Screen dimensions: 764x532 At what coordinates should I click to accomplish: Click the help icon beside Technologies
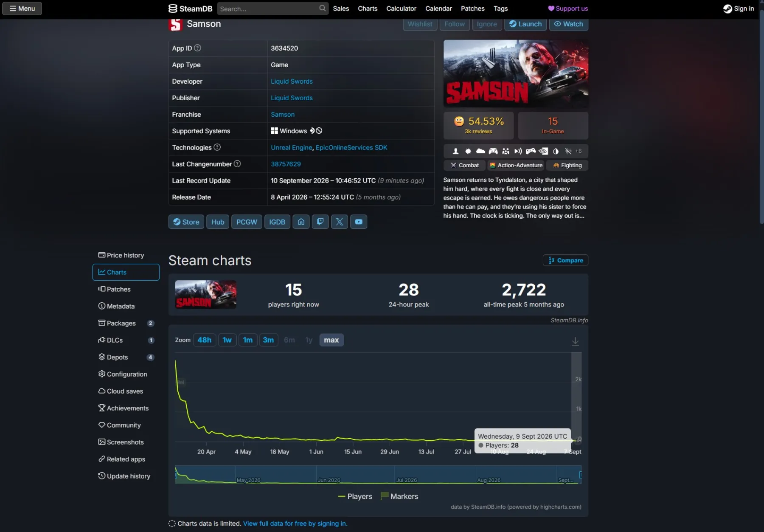point(217,147)
